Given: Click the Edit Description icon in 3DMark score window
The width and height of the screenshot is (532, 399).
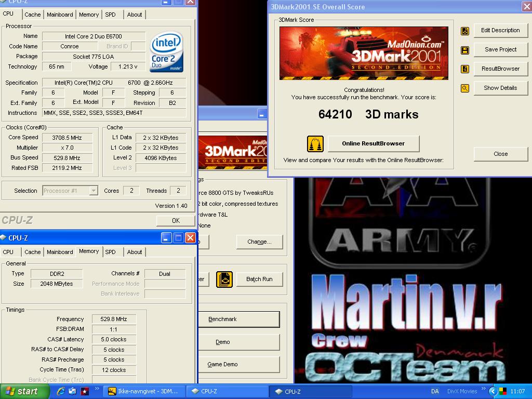Looking at the screenshot, I should coord(465,31).
